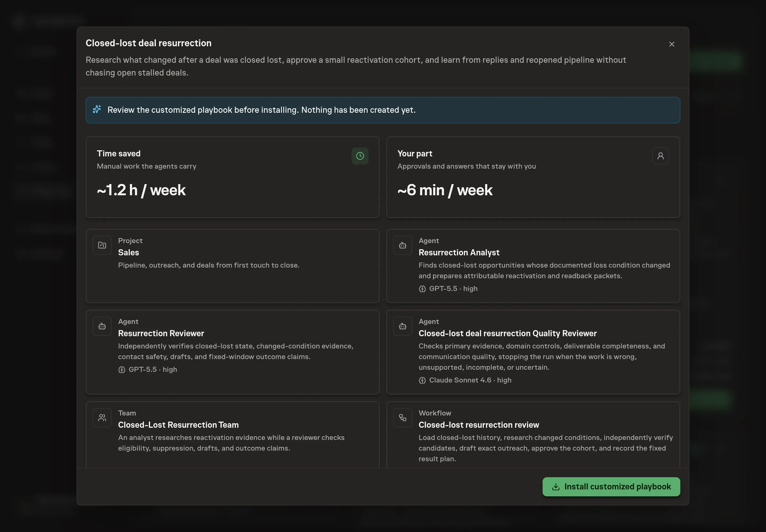This screenshot has width=766, height=532.
Task: Click the review banner message text
Action: click(261, 110)
